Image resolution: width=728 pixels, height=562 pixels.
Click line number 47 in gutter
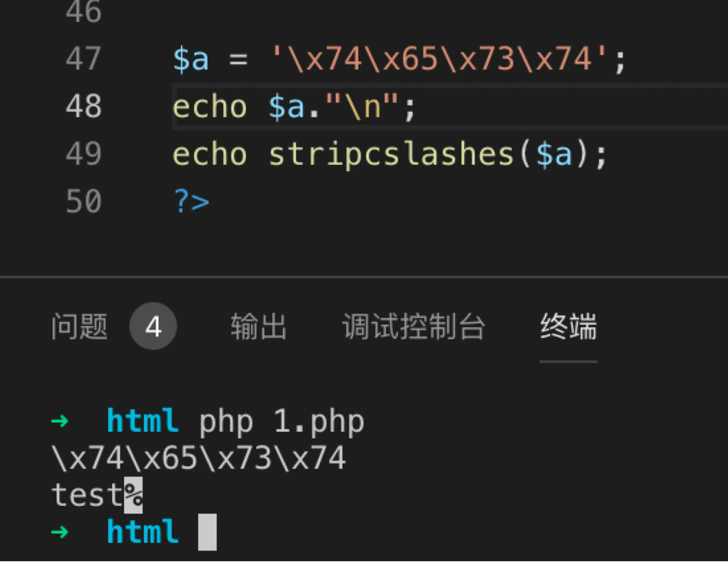point(84,58)
